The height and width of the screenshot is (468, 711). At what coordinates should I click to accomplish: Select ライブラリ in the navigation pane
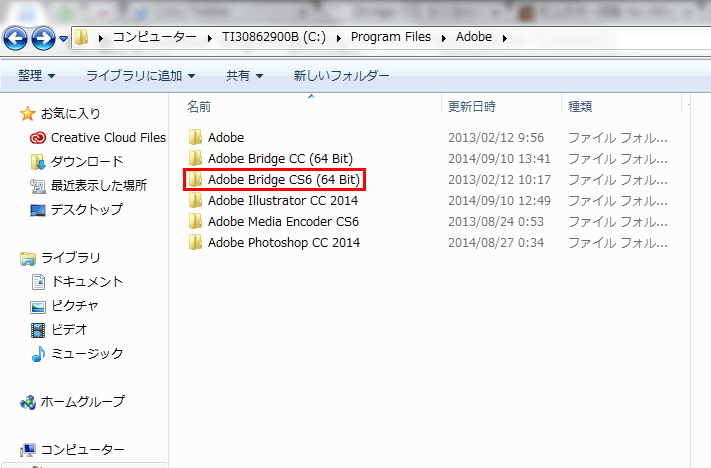click(x=70, y=258)
